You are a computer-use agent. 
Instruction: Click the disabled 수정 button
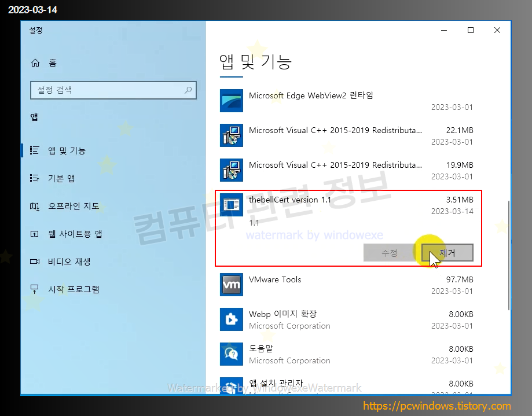coord(389,253)
